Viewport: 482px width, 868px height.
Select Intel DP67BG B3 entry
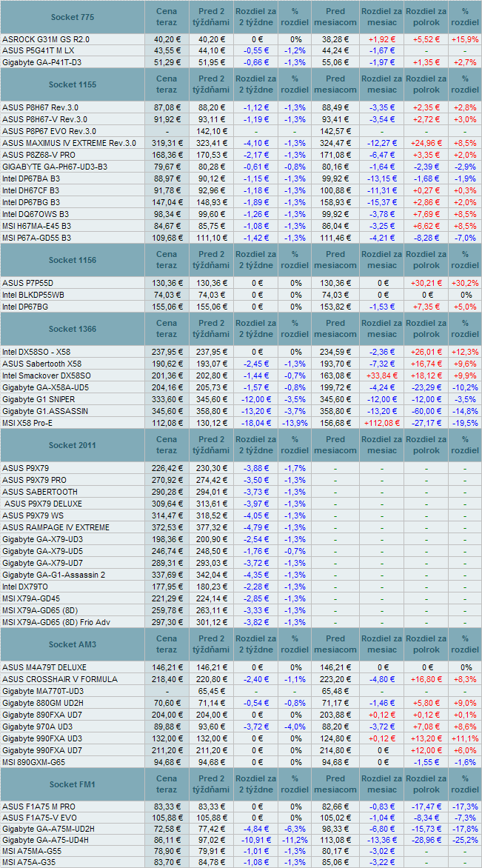32,202
